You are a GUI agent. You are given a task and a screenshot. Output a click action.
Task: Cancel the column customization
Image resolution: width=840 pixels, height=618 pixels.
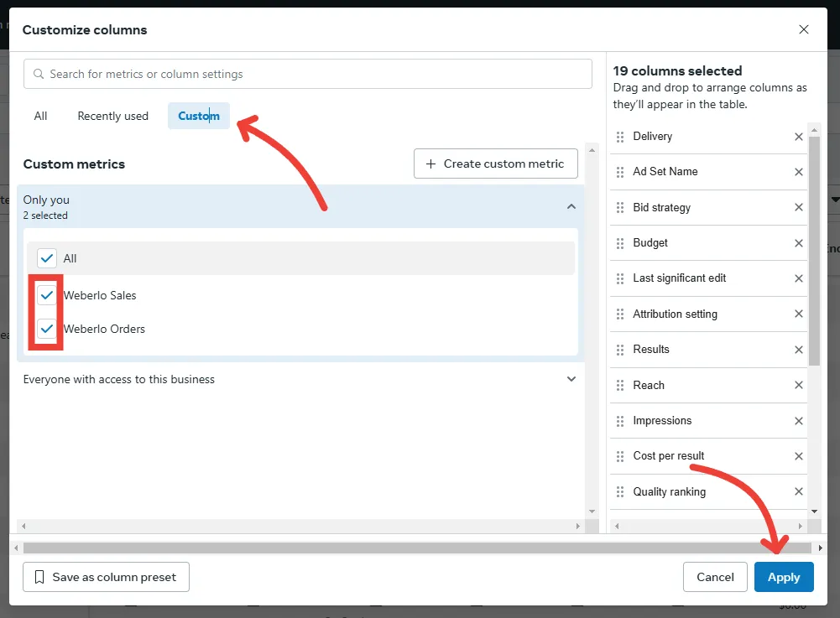tap(715, 577)
